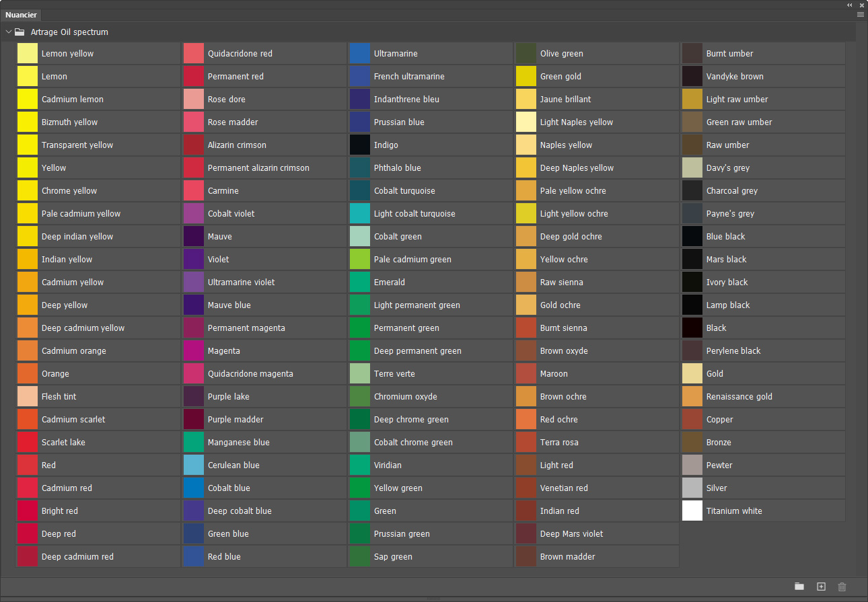Screen dimensions: 868x602
Task: Click the 'Red blue' label
Action: click(224, 557)
